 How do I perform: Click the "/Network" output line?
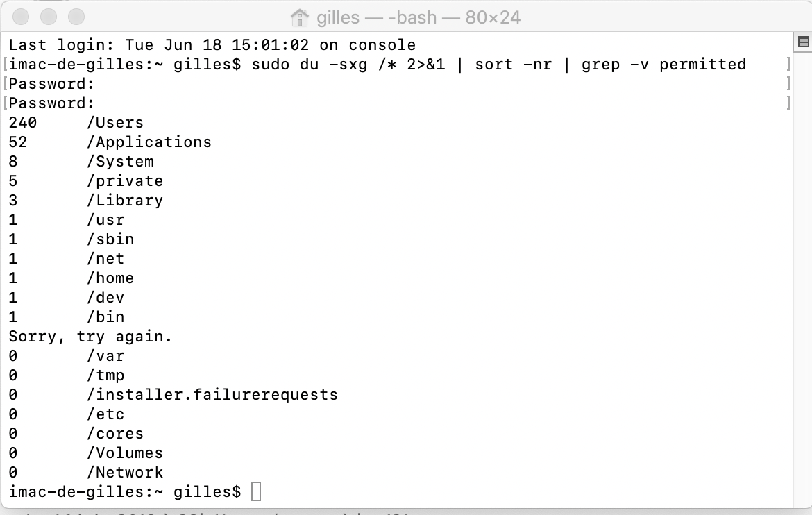tap(125, 473)
